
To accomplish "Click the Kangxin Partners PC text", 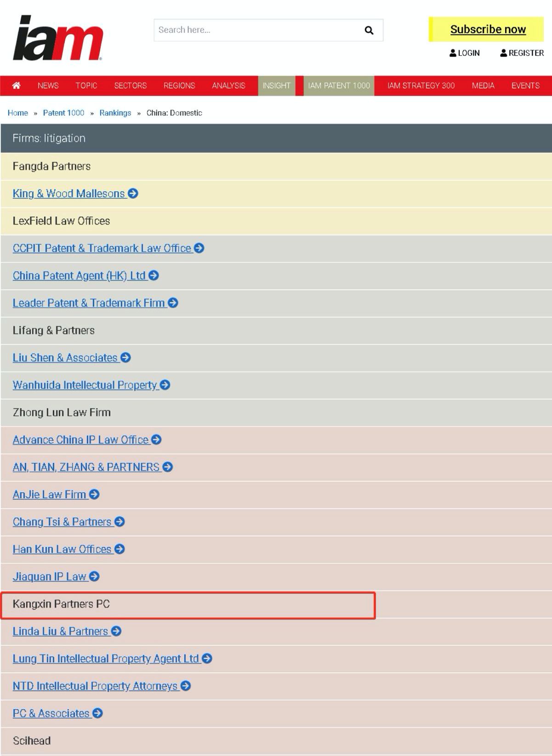I will coord(61,604).
